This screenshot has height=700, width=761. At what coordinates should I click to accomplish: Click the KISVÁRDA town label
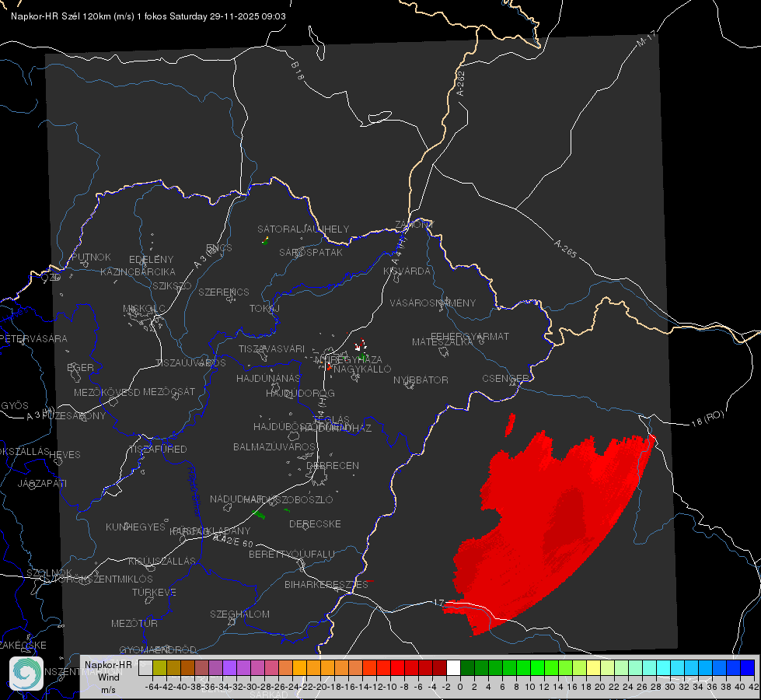coord(407,271)
